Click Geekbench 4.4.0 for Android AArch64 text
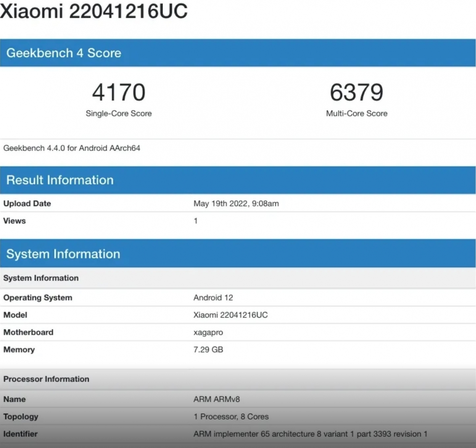Image resolution: width=476 pixels, height=448 pixels. point(72,148)
